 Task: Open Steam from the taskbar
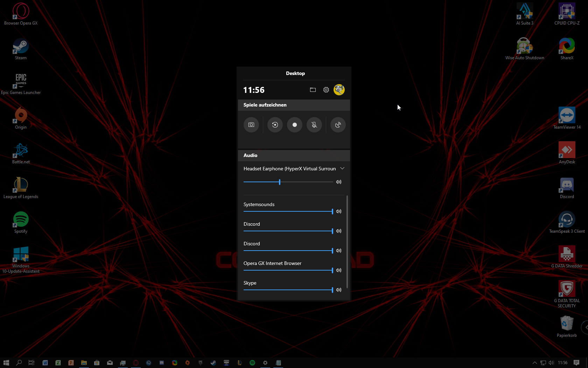213,363
